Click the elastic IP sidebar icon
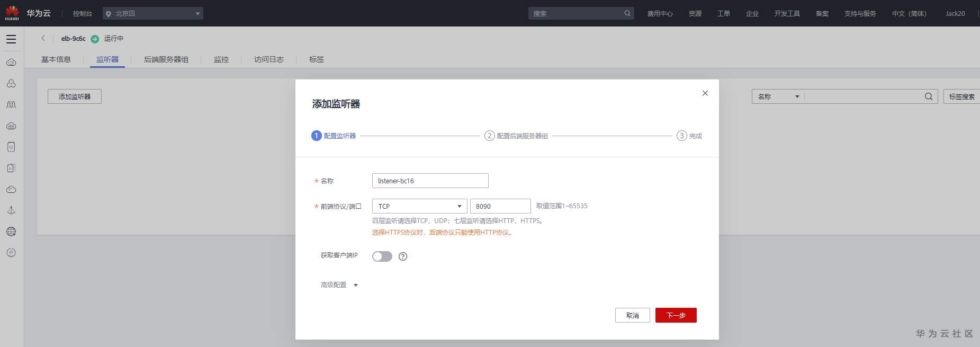This screenshot has height=347, width=980. click(11, 253)
